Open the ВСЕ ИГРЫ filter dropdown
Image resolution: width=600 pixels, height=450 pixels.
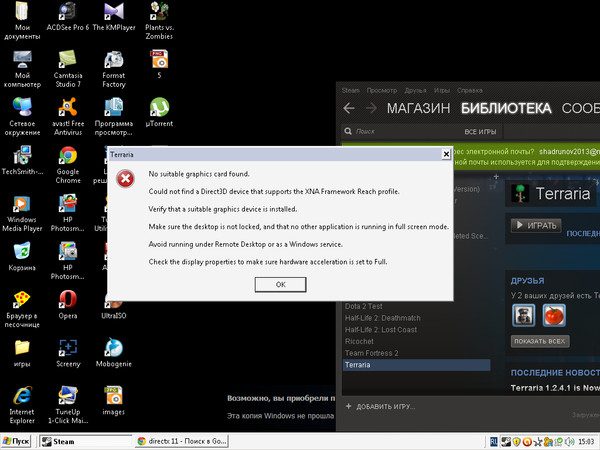click(480, 132)
